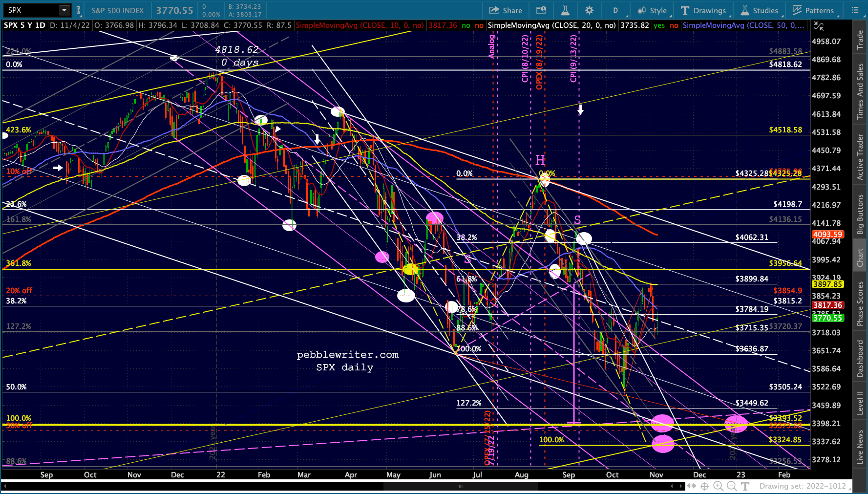Open the Drawings menu
This screenshot has width=868, height=494.
click(703, 10)
